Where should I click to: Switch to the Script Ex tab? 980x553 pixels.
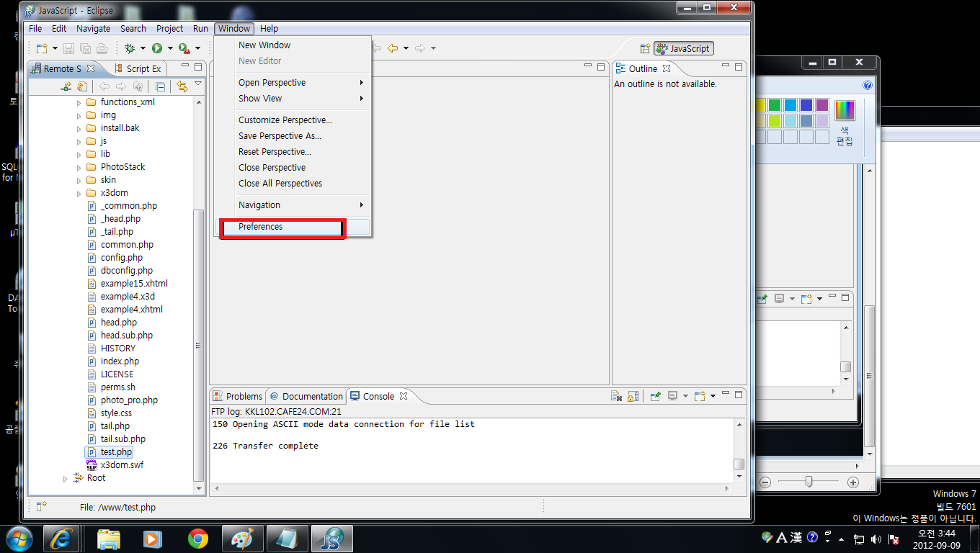137,68
